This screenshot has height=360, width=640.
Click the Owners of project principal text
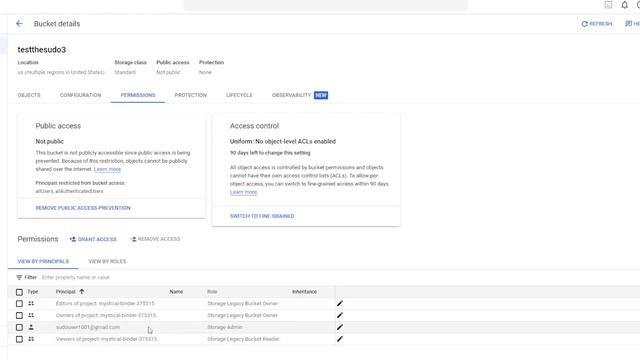coord(106,316)
